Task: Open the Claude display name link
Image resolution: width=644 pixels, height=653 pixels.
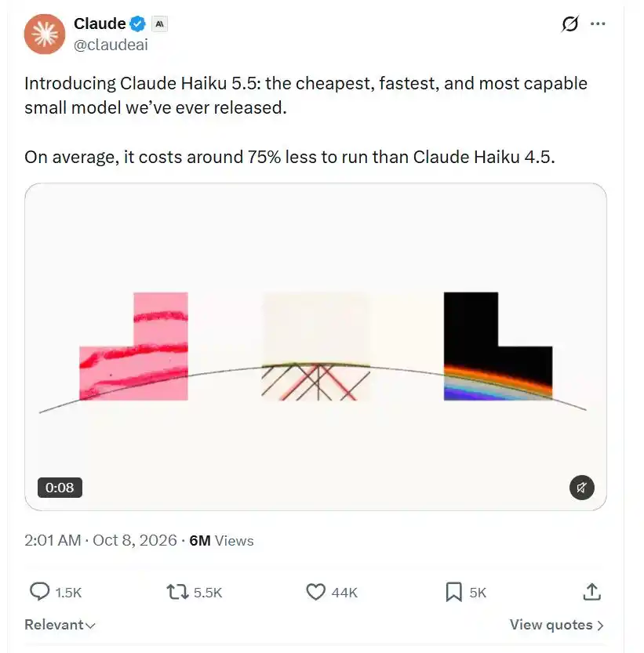Action: pyautogui.click(x=100, y=24)
